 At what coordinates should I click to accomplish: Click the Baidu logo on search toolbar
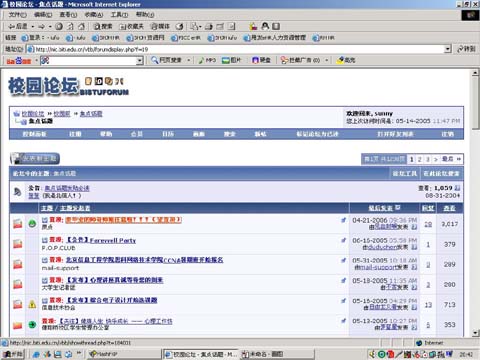tap(19, 61)
